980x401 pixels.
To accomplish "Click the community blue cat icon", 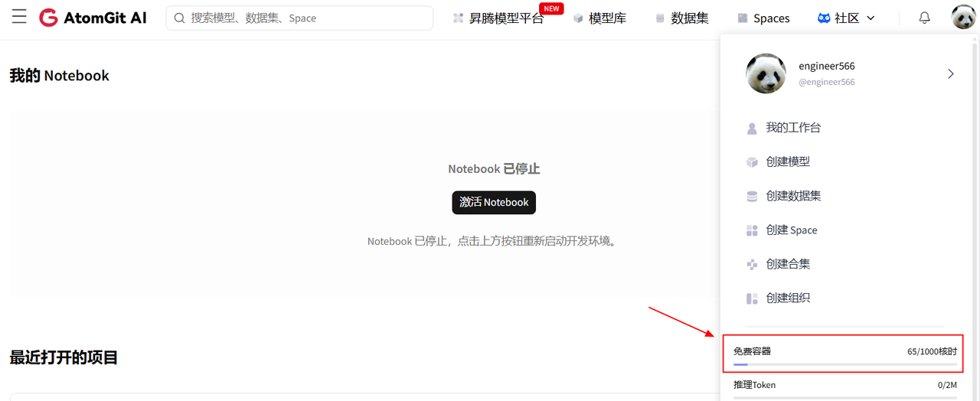I will coord(824,18).
